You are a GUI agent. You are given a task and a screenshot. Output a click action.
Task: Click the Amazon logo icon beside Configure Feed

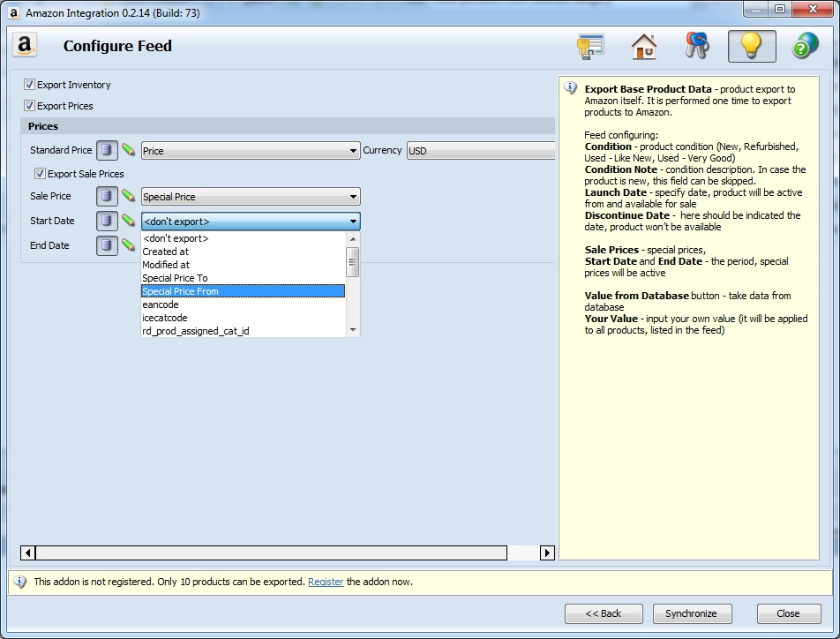click(x=25, y=46)
